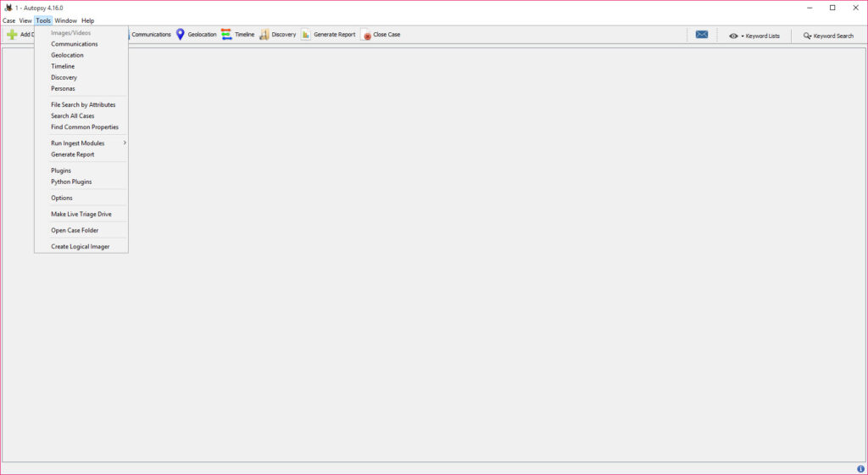Click the Generate Report toolbar label
The width and height of the screenshot is (868, 475).
[x=334, y=34]
